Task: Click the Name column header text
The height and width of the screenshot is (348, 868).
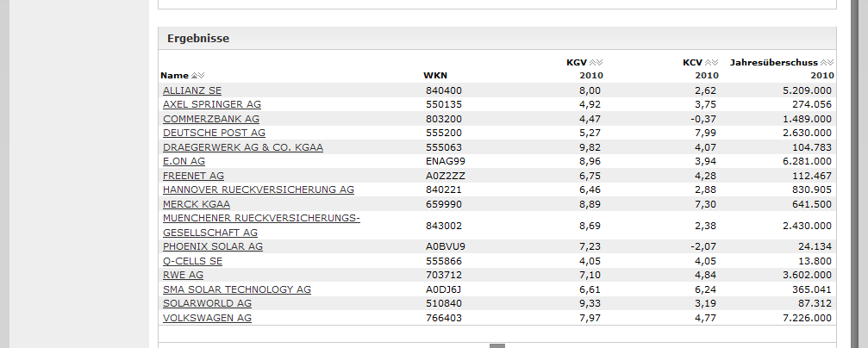Action: 174,75
